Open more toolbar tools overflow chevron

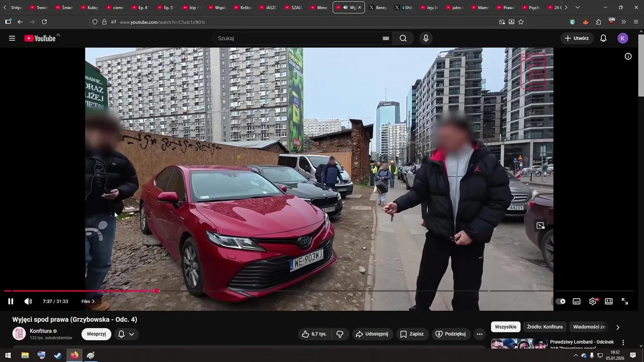pyautogui.click(x=624, y=22)
